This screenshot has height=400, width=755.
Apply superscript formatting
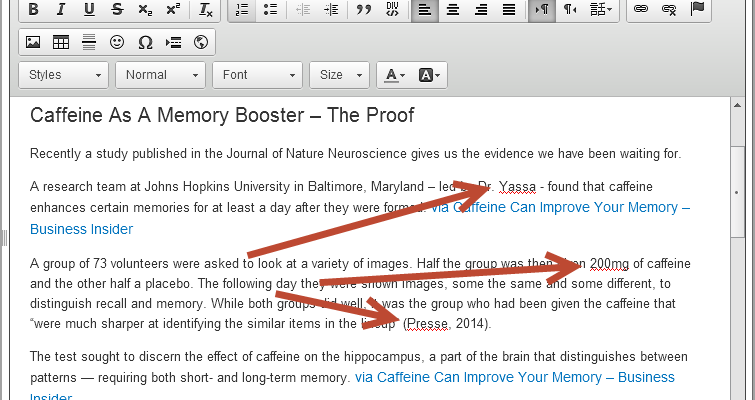click(x=173, y=9)
